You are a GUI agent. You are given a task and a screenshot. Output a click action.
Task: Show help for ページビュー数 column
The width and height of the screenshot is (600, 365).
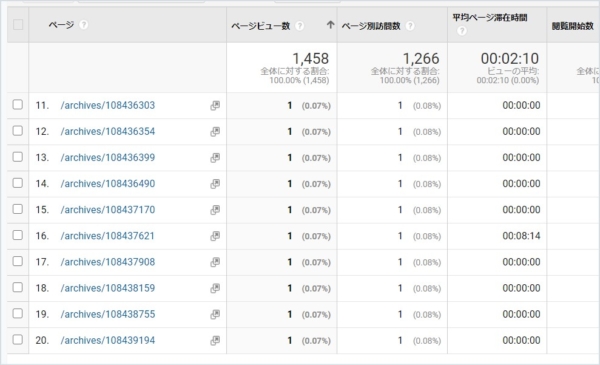[x=300, y=26]
